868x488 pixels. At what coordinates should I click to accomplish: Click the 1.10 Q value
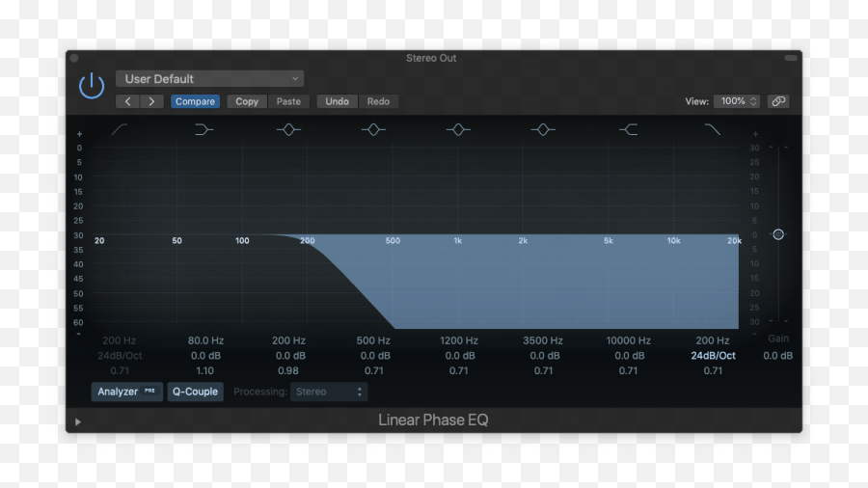pos(204,370)
